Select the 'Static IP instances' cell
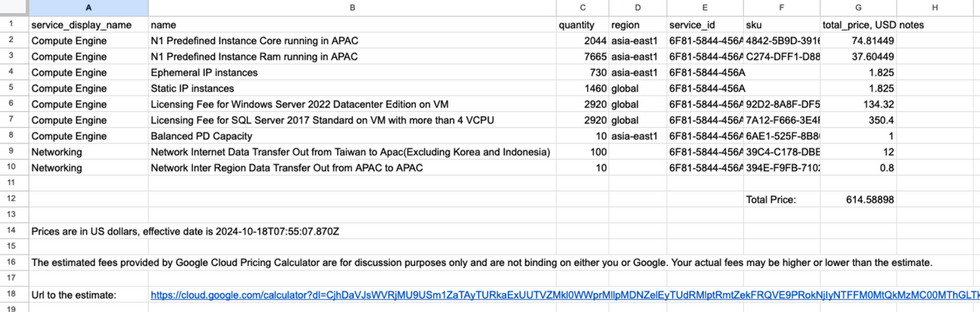This screenshot has width=980, height=312. tap(352, 89)
